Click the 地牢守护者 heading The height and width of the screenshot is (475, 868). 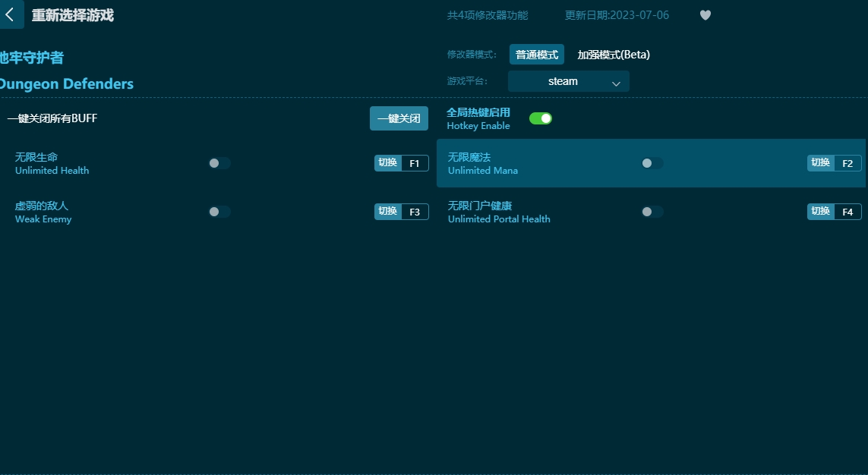32,58
